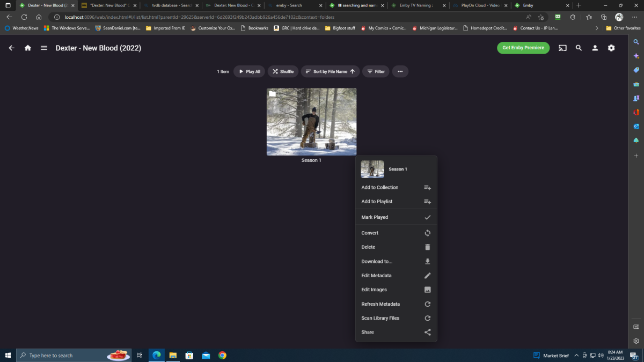Choose Refresh Metadata menu entry
This screenshot has width=644, height=362.
point(396,304)
